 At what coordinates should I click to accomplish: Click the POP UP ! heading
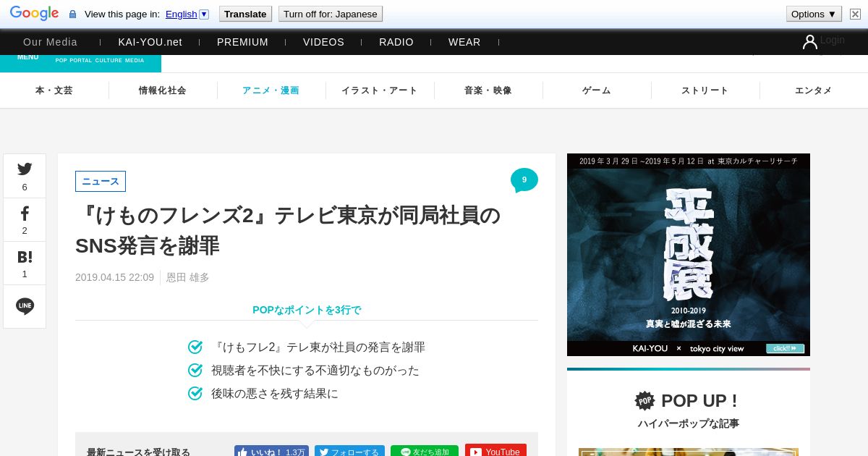pyautogui.click(x=699, y=400)
